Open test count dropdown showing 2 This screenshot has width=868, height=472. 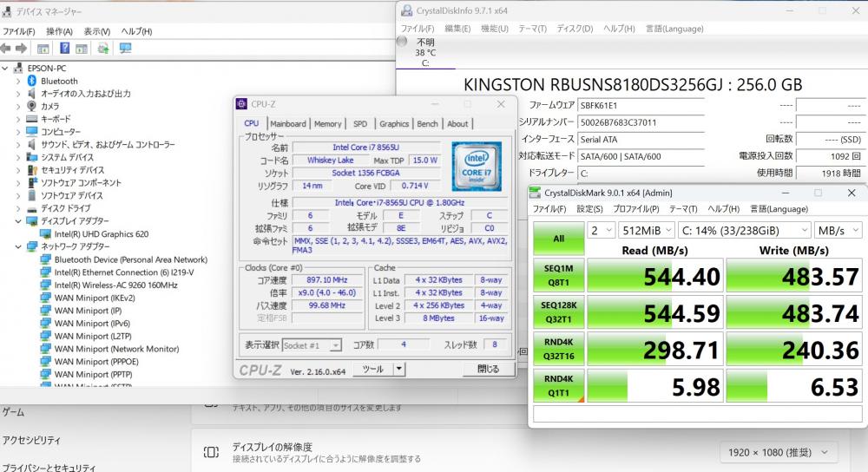click(x=602, y=230)
